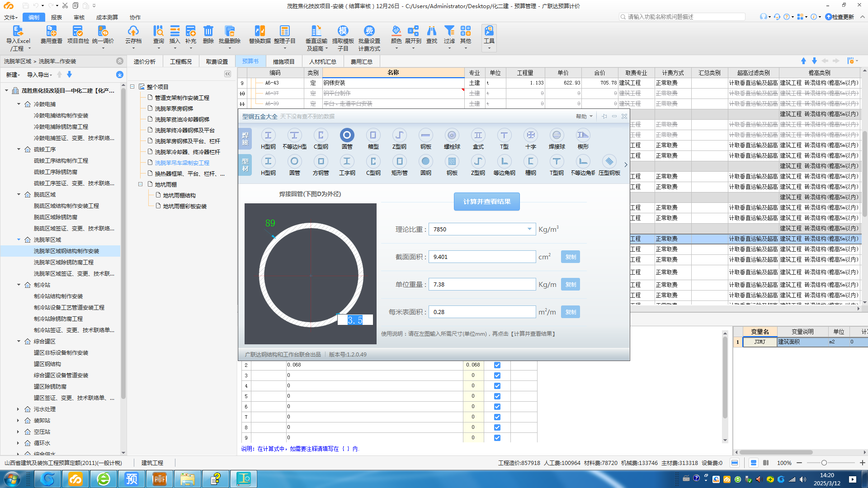This screenshot has width=868, height=488.
Task: Collapse the 冷鼓电捕 tree node
Action: (19, 104)
